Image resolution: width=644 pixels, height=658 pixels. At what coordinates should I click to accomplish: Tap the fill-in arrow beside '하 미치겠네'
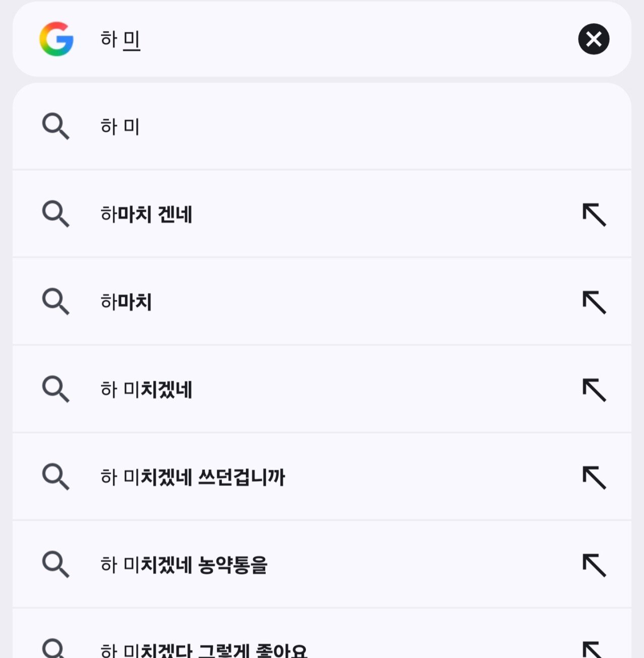click(x=594, y=390)
